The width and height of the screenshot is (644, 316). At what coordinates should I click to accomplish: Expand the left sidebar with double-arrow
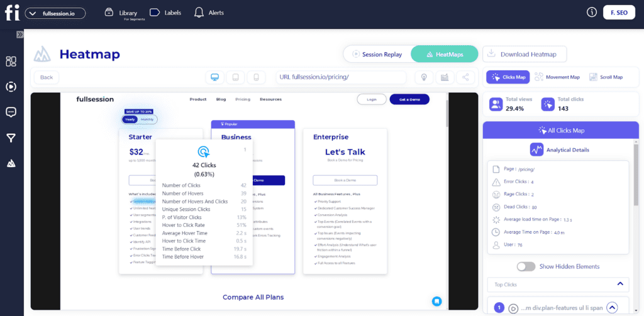click(x=19, y=34)
